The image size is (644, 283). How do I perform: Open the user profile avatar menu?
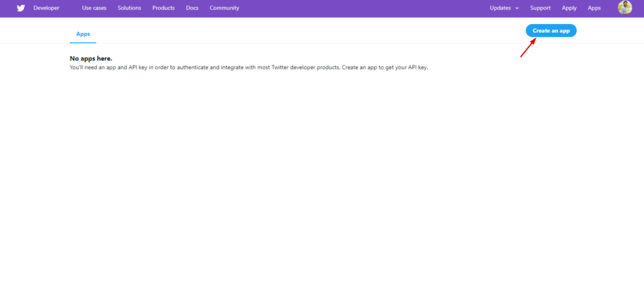[x=625, y=8]
